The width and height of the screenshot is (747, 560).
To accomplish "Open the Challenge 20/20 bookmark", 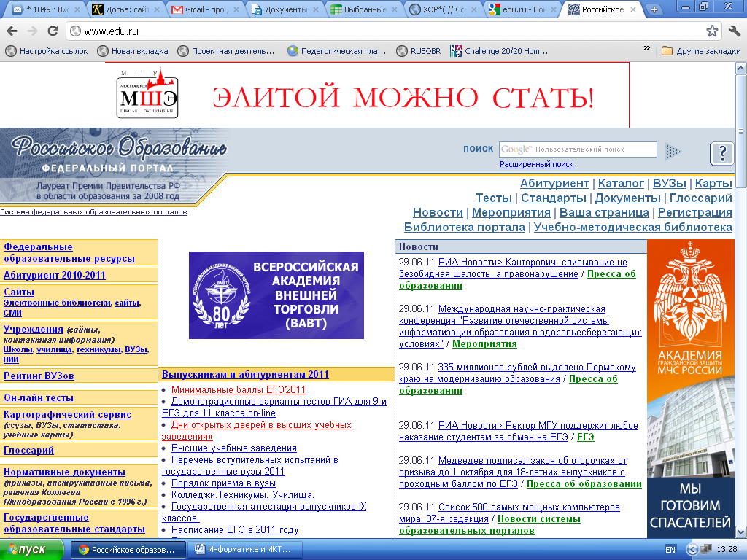I will point(499,51).
